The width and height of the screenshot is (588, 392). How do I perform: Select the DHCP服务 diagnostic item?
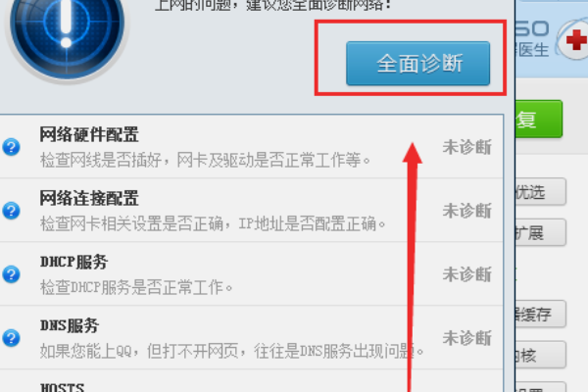click(x=251, y=273)
